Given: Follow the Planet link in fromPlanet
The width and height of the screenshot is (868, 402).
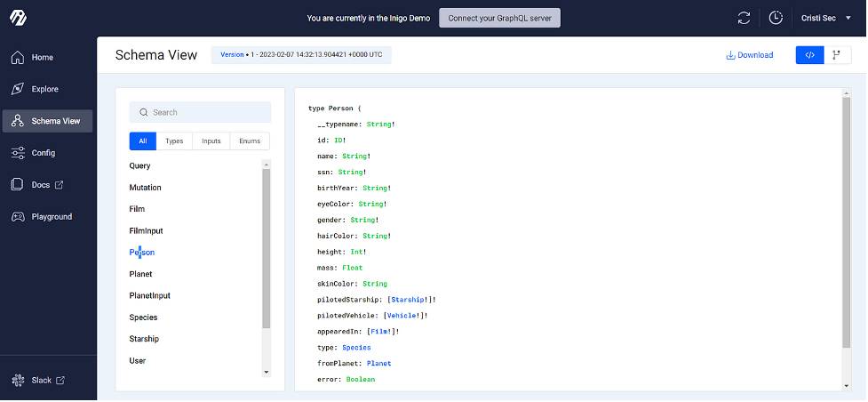Looking at the screenshot, I should [379, 363].
